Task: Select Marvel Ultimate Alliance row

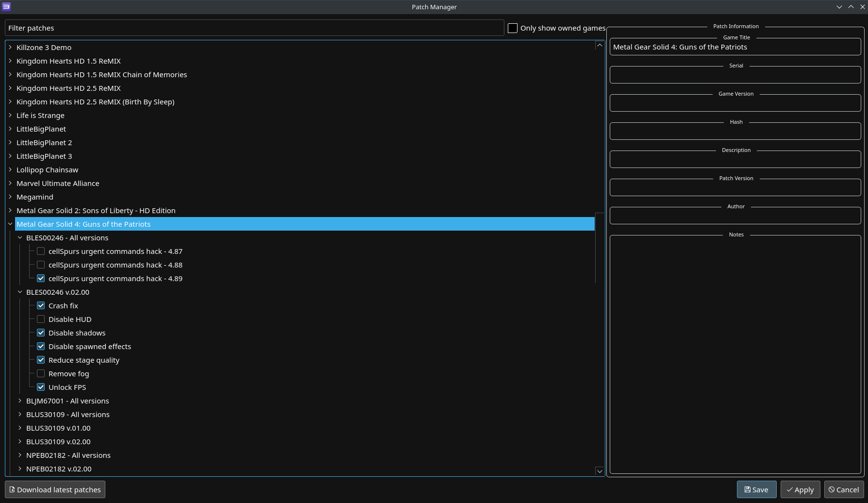Action: tap(305, 184)
